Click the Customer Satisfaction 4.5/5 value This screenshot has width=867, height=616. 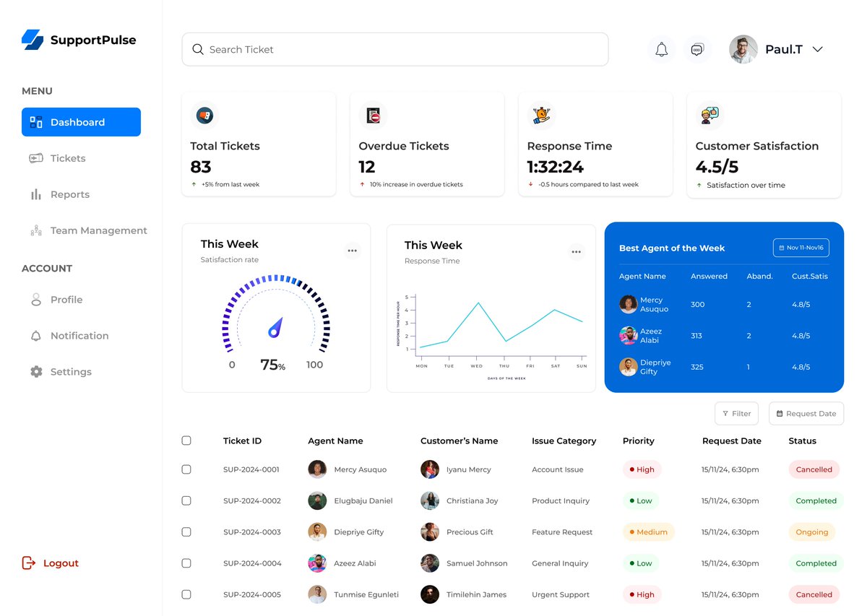pyautogui.click(x=717, y=167)
